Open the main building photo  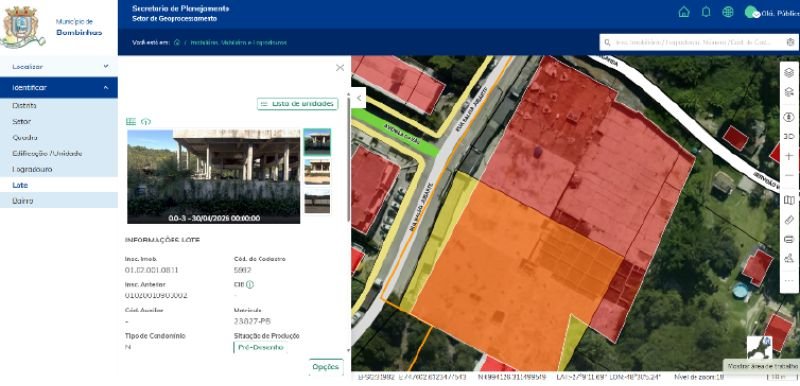(x=213, y=176)
